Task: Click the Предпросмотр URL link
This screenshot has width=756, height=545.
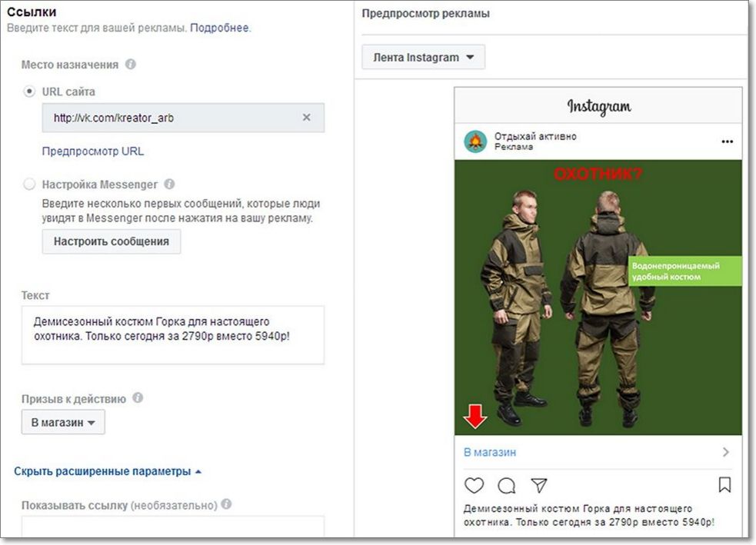Action: pyautogui.click(x=92, y=151)
